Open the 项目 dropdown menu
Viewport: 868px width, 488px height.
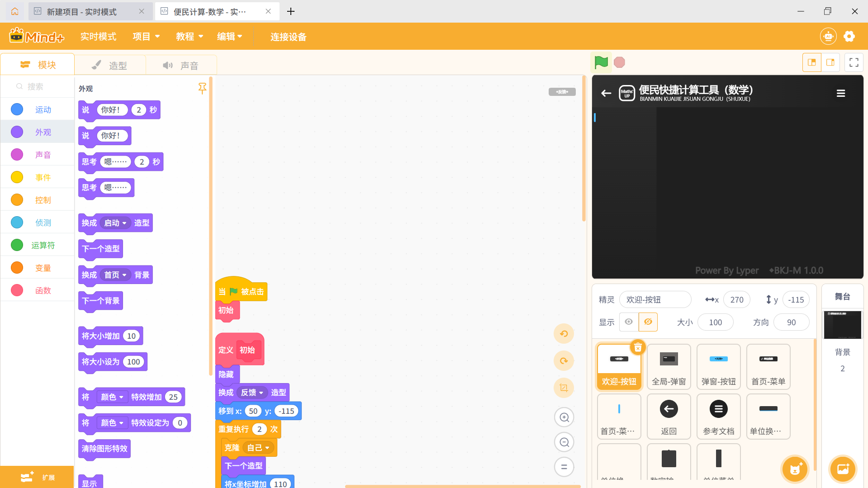coord(146,36)
